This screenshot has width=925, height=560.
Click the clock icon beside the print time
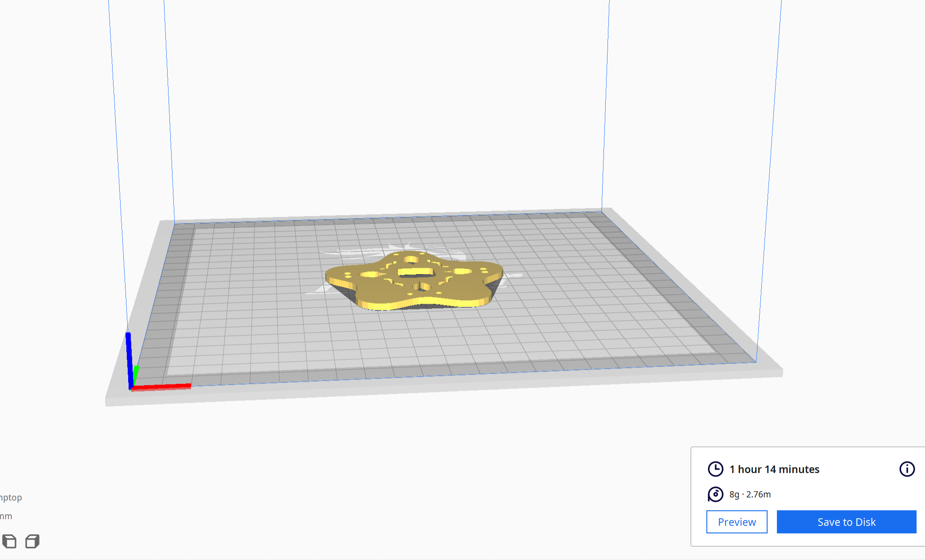715,469
